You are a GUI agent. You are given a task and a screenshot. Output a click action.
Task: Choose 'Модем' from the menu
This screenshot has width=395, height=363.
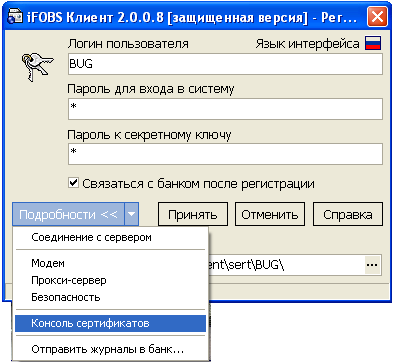click(110, 263)
